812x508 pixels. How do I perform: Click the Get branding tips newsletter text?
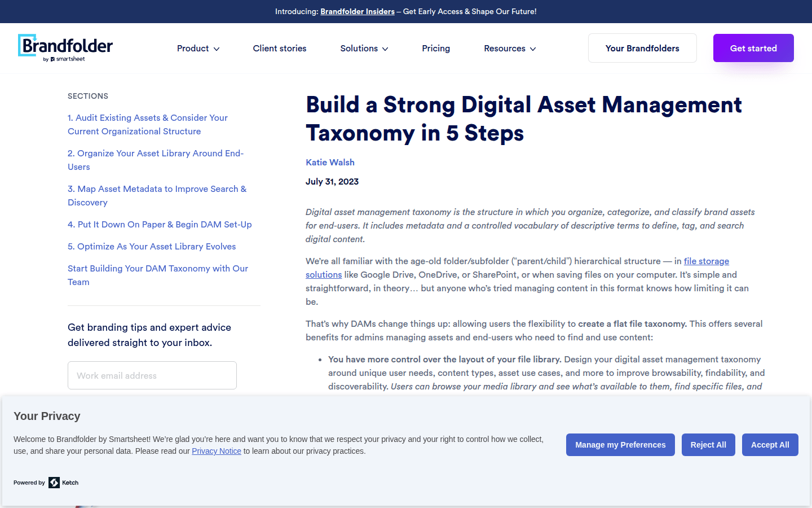(x=149, y=335)
